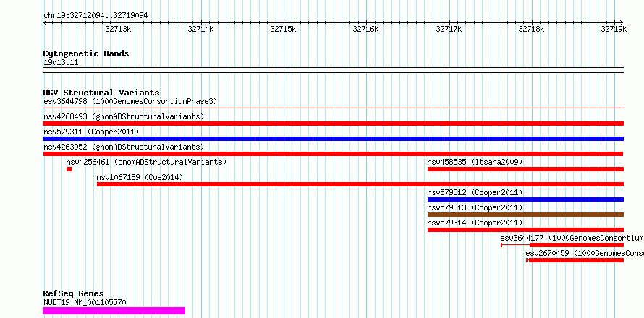Open the nsv4263952 gnomADStructuralVariants label
Screen dimensions: 644x318
pos(124,147)
